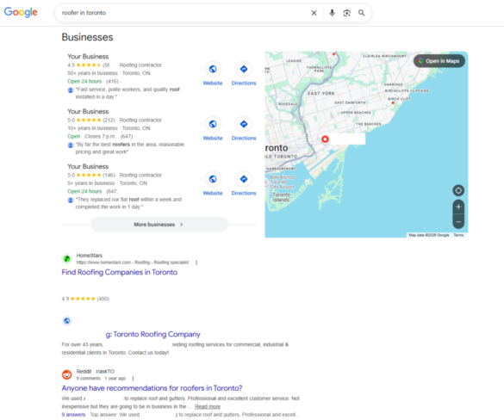Clear the search query with X icon
This screenshot has height=420, width=504.
tap(314, 13)
